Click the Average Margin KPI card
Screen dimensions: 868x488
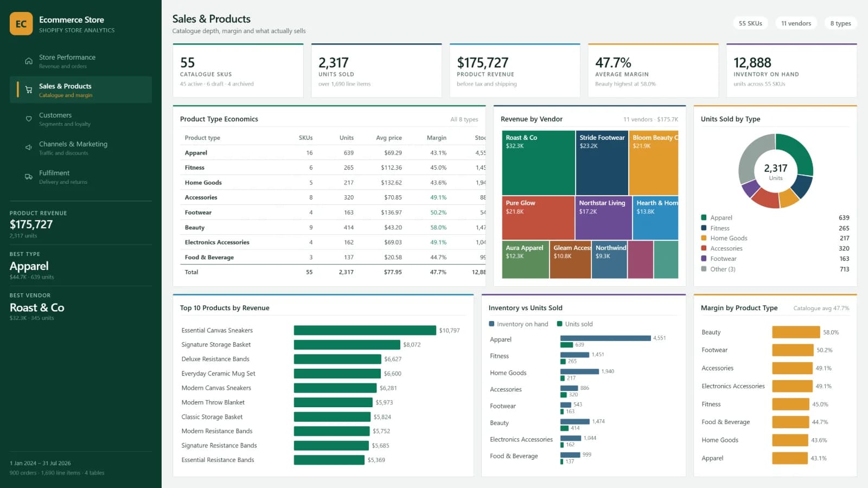(653, 70)
